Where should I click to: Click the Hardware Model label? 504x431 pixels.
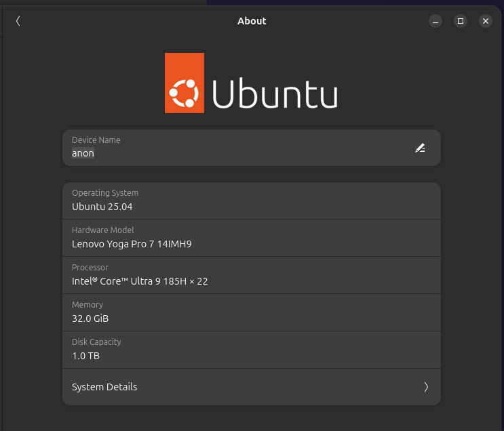tap(103, 230)
